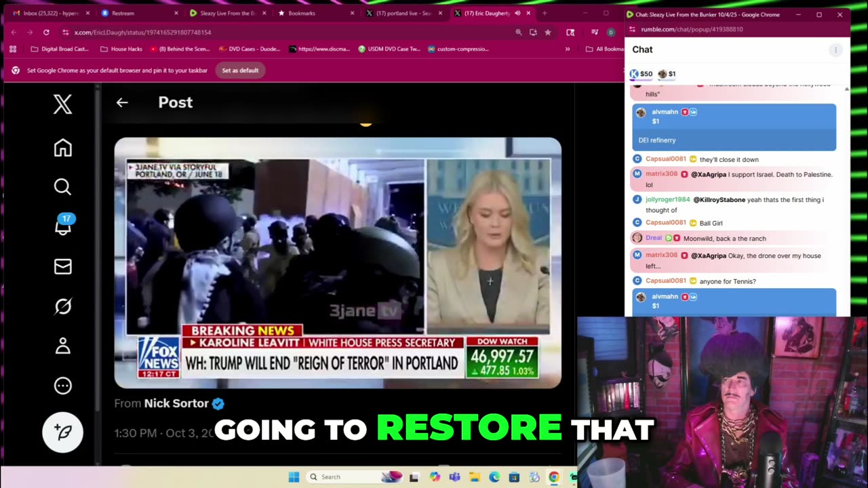Click Google Chrome taskbar icon
This screenshot has height=488, width=868.
coord(554,477)
